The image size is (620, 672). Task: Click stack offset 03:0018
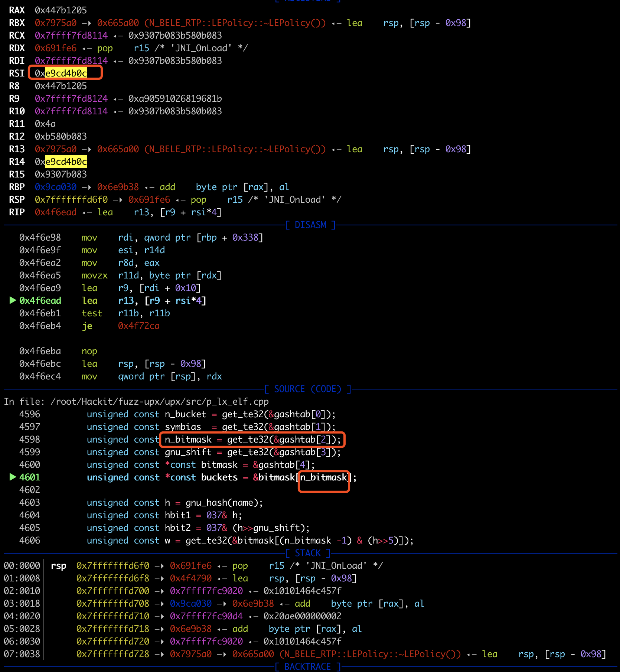tap(22, 604)
